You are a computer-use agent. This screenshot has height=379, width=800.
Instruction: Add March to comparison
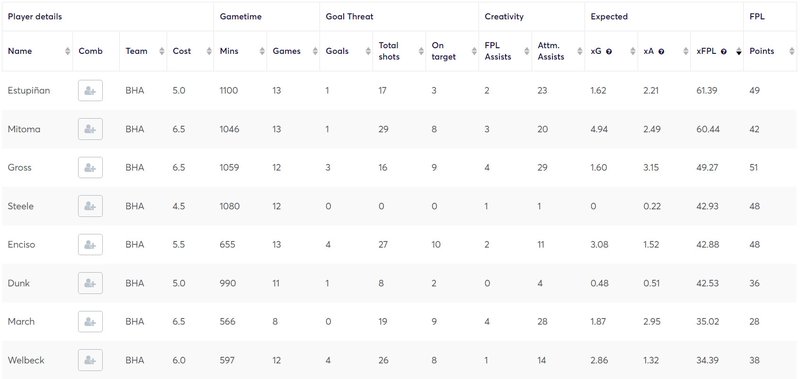90,321
